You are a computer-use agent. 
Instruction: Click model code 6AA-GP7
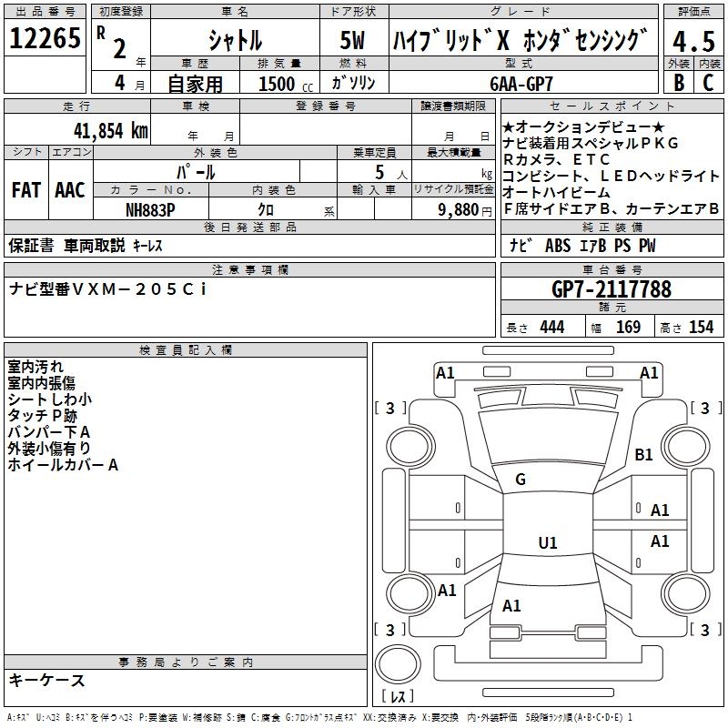521,84
